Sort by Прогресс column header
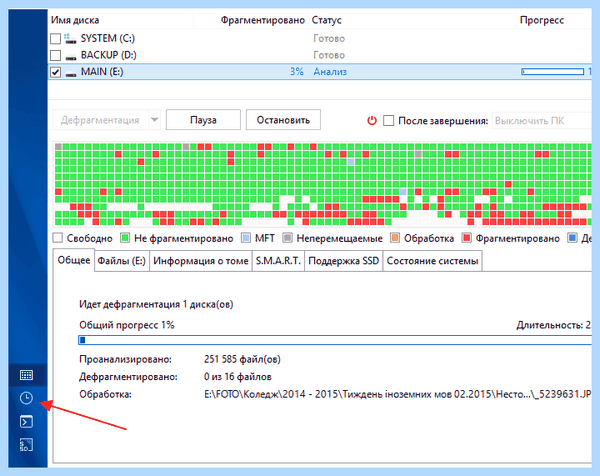The width and height of the screenshot is (600, 476). click(542, 20)
